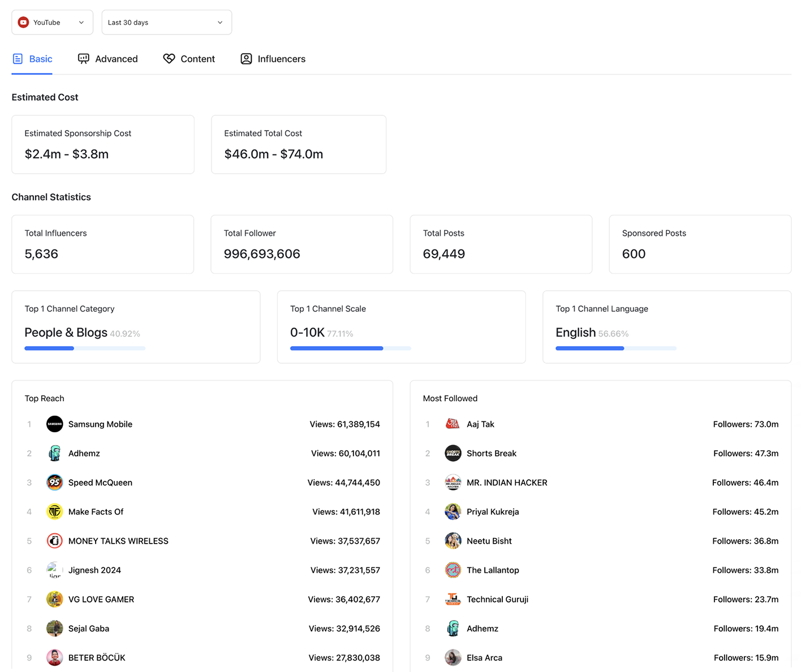Image resolution: width=801 pixels, height=672 pixels.
Task: Click BETER BÖCÜK channel avatar
Action: tap(54, 658)
